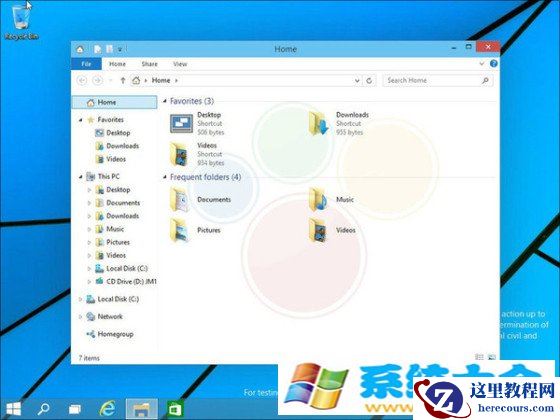
Task: Refresh the Home folder view
Action: coord(369,81)
